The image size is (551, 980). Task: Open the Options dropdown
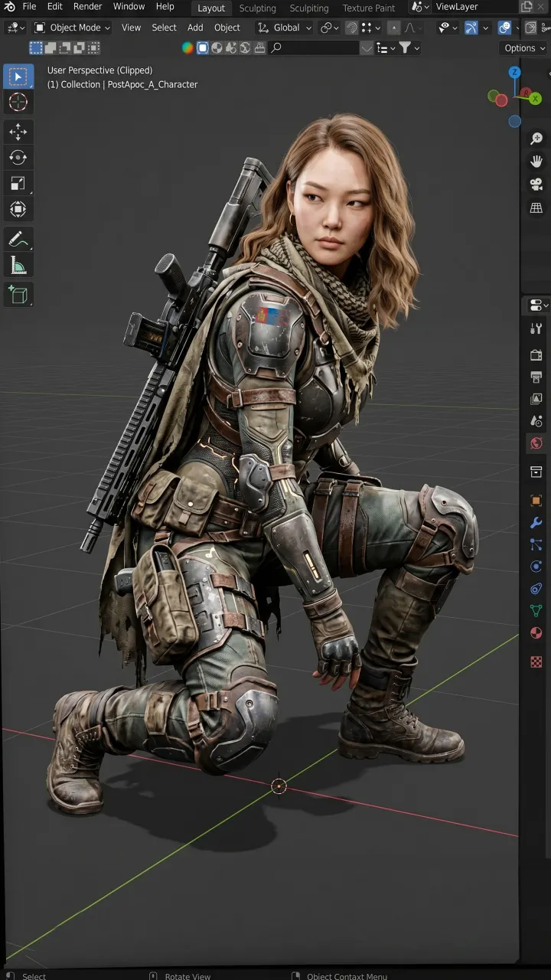(524, 47)
